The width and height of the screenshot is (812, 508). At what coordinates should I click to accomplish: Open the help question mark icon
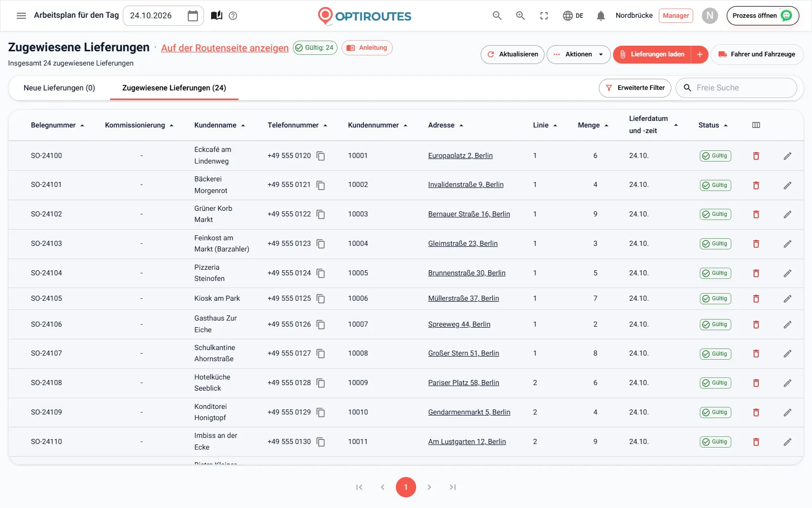(233, 16)
